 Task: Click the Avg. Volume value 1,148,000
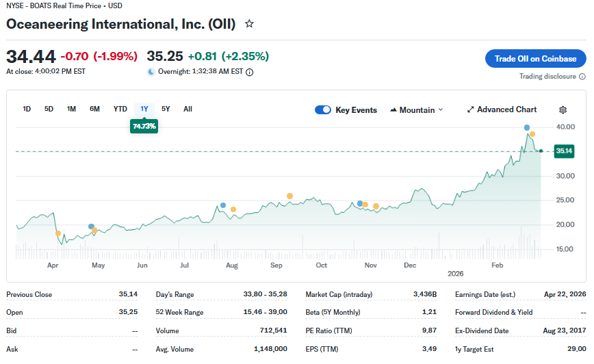270,349
